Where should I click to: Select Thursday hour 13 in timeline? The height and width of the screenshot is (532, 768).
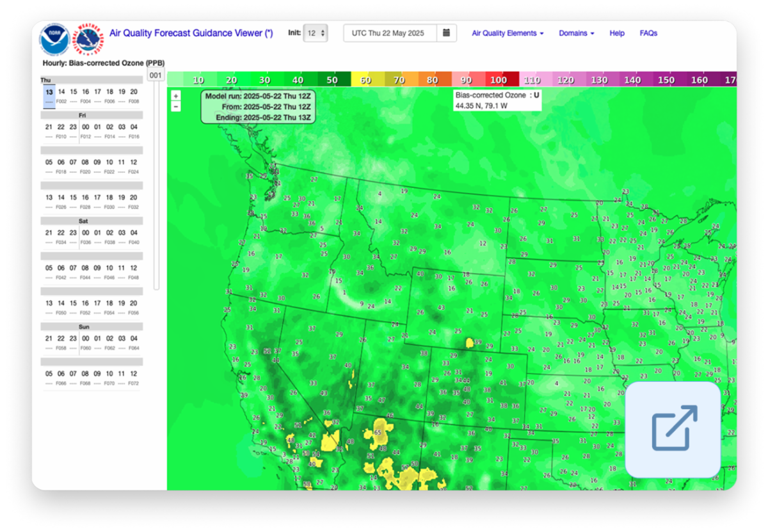coord(49,91)
